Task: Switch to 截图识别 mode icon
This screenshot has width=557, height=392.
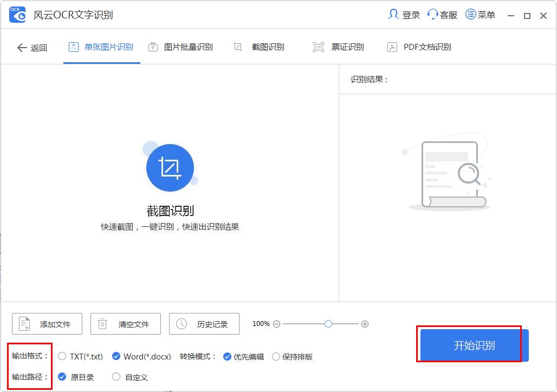Action: [237, 47]
